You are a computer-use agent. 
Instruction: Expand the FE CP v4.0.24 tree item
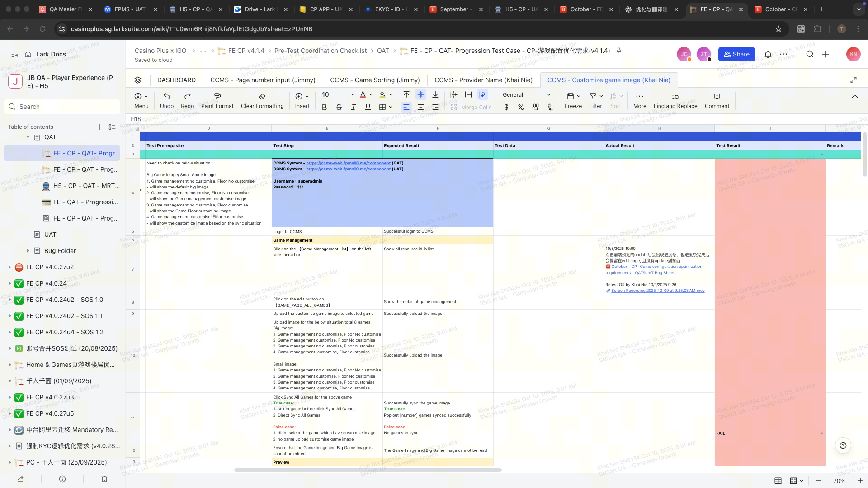[10, 284]
